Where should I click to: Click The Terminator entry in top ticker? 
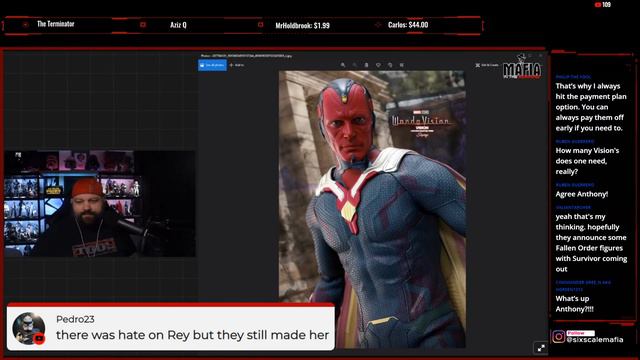click(56, 24)
